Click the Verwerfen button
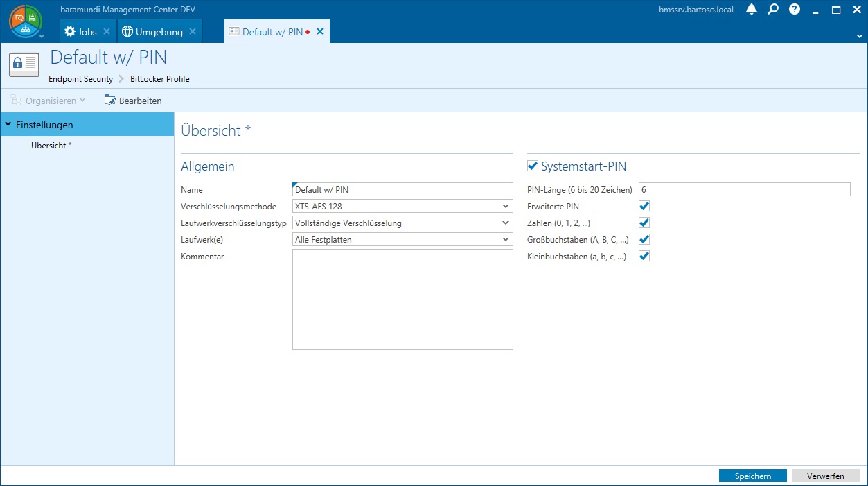Viewport: 868px width, 486px height. pos(826,476)
